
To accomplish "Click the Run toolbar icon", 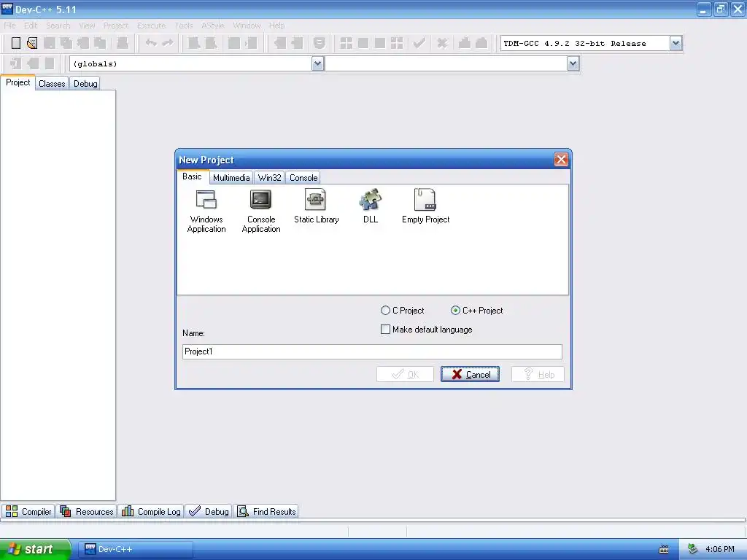I will [363, 43].
